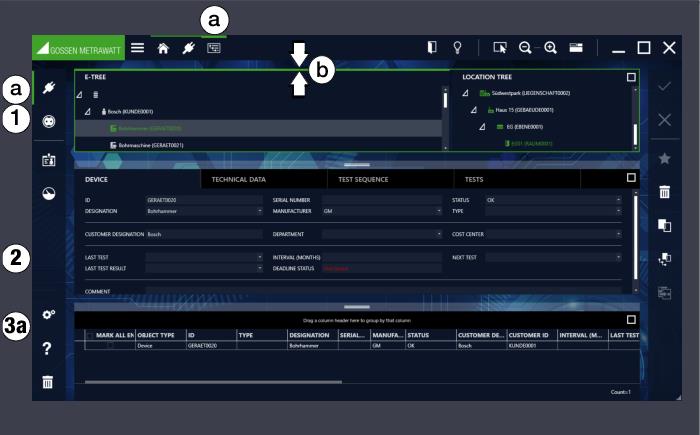Zoom out with the minus magnifier
Screen dimensions: 700x435
coord(525,47)
